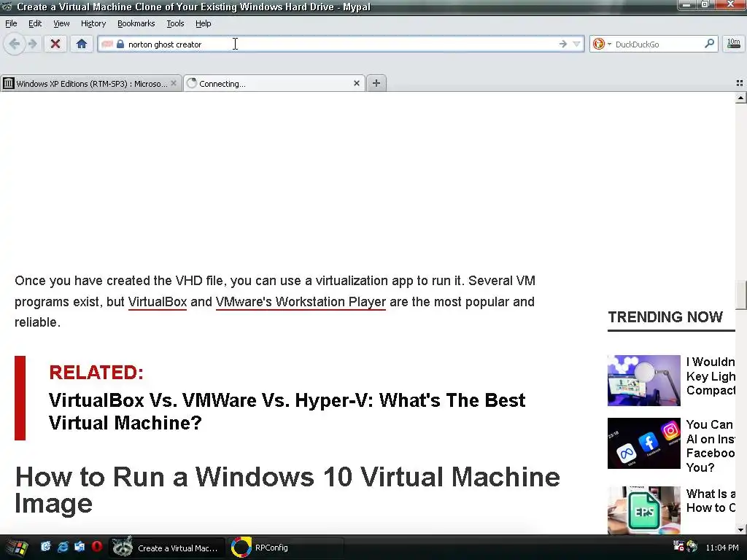Open VMware's Workstation Player link

pyautogui.click(x=301, y=302)
